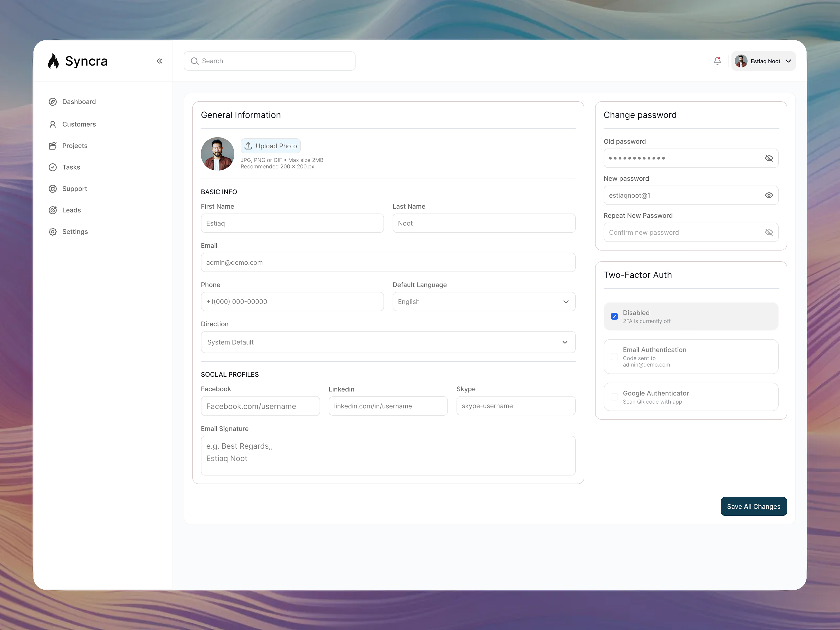Image resolution: width=840 pixels, height=630 pixels.
Task: Enable Email Authentication option
Action: click(614, 357)
